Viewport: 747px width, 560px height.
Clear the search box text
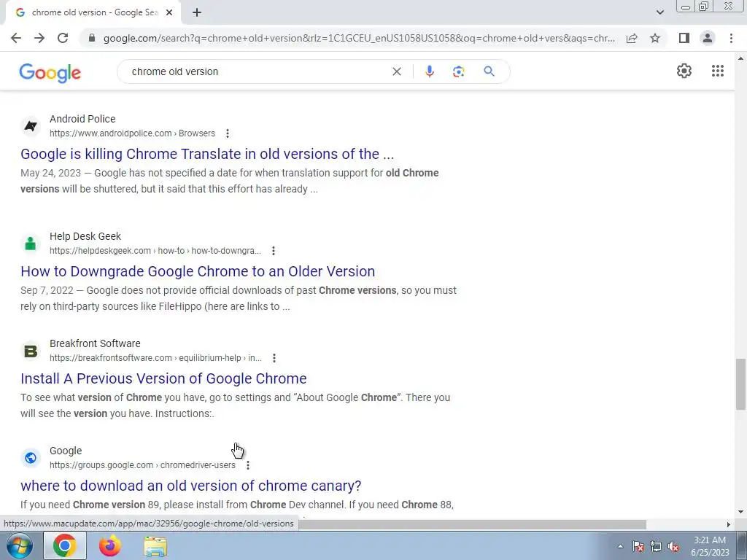pyautogui.click(x=396, y=71)
